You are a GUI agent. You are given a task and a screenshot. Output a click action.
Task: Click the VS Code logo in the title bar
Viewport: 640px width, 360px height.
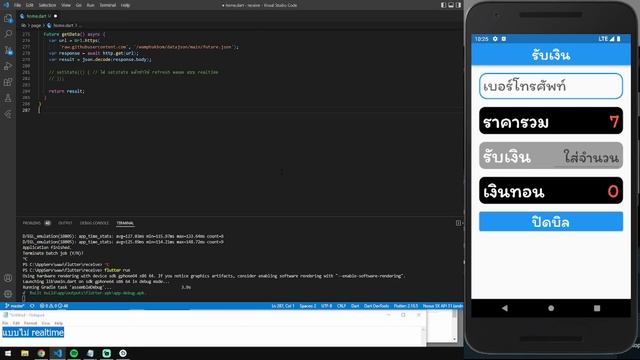[6, 5]
